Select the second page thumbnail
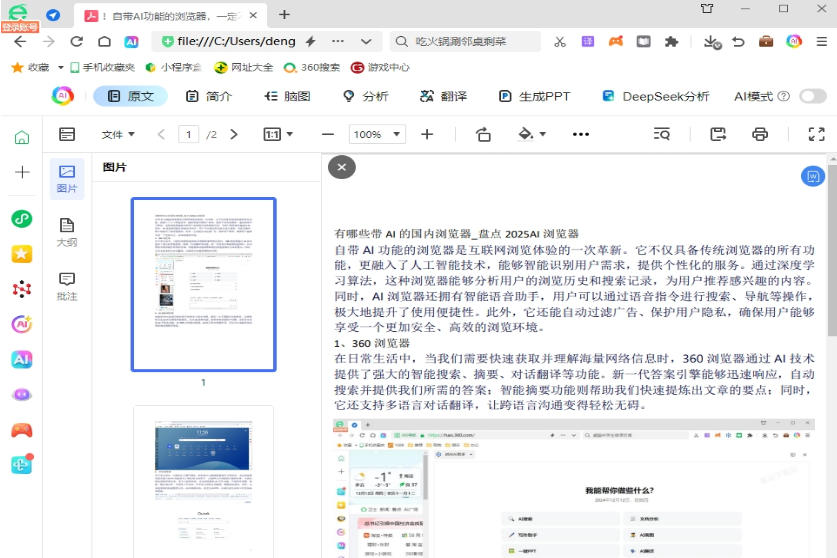Image resolution: width=837 pixels, height=558 pixels. 203,481
